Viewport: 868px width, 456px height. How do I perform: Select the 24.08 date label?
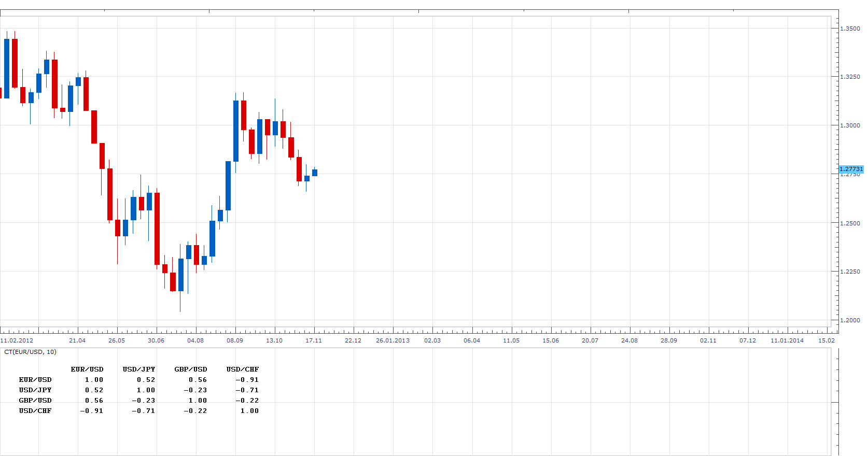click(x=629, y=340)
